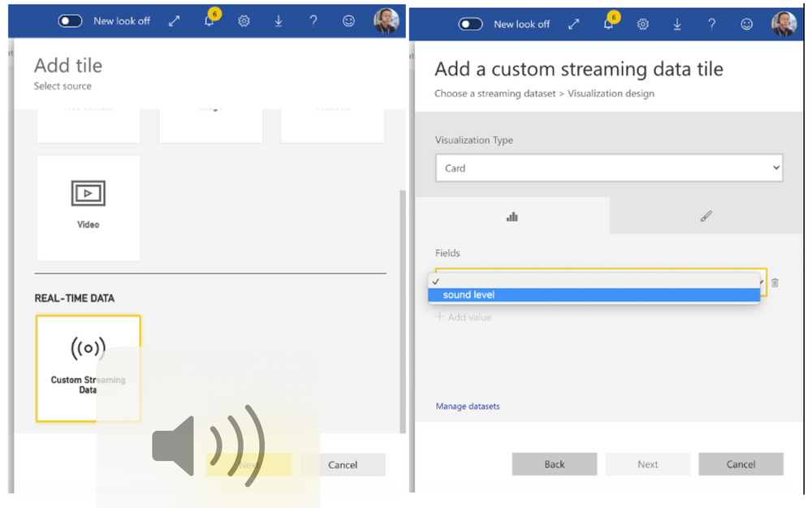Open settings gear in Add tile window

click(x=244, y=21)
